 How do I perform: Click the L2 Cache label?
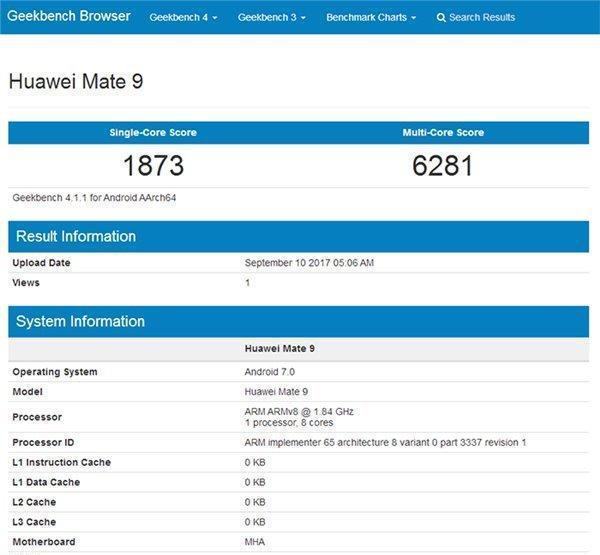coord(34,502)
